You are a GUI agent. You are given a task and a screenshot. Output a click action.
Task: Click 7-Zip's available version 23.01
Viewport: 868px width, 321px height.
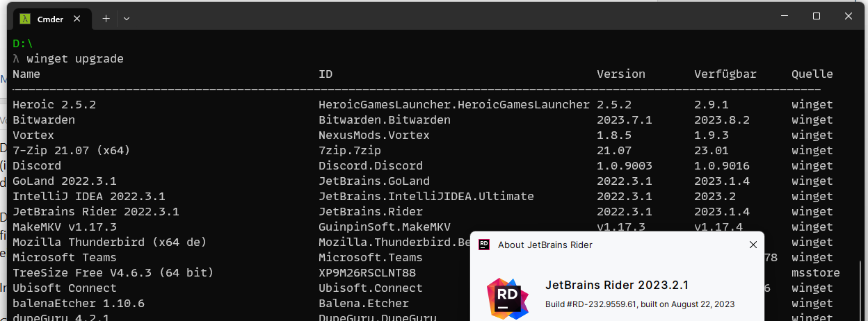[x=712, y=151]
